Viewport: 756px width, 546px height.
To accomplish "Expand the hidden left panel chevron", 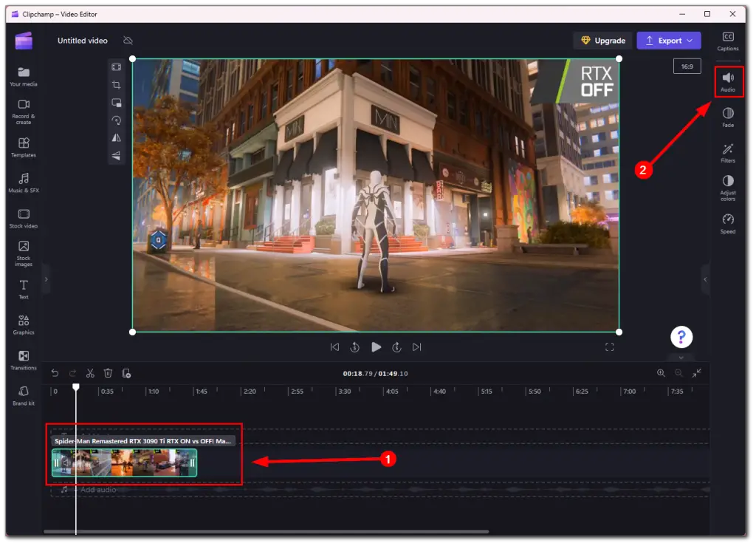I will pos(46,279).
